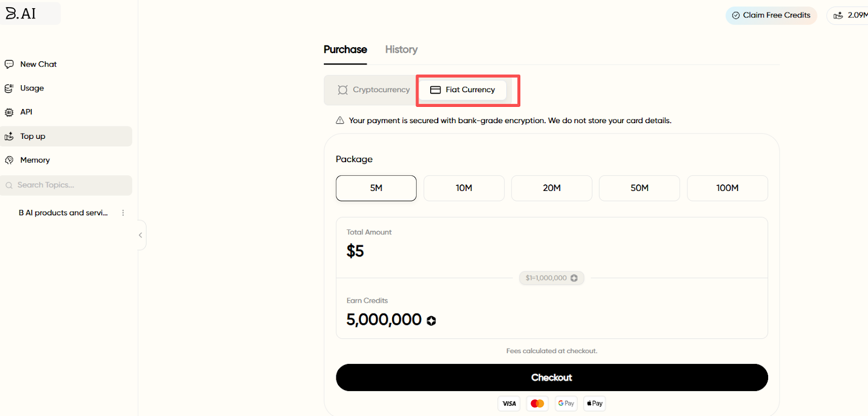Open options menu for B AI products chat
This screenshot has width=868, height=416.
[123, 213]
